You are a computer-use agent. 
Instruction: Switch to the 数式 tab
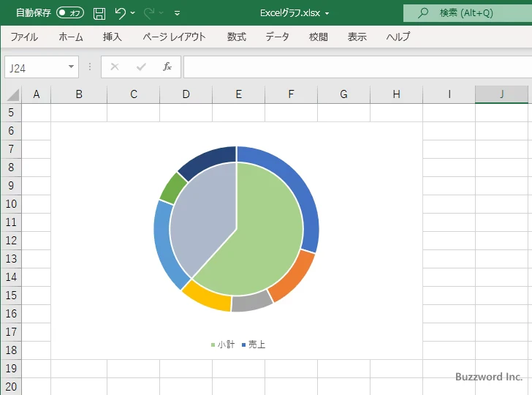[x=237, y=37]
